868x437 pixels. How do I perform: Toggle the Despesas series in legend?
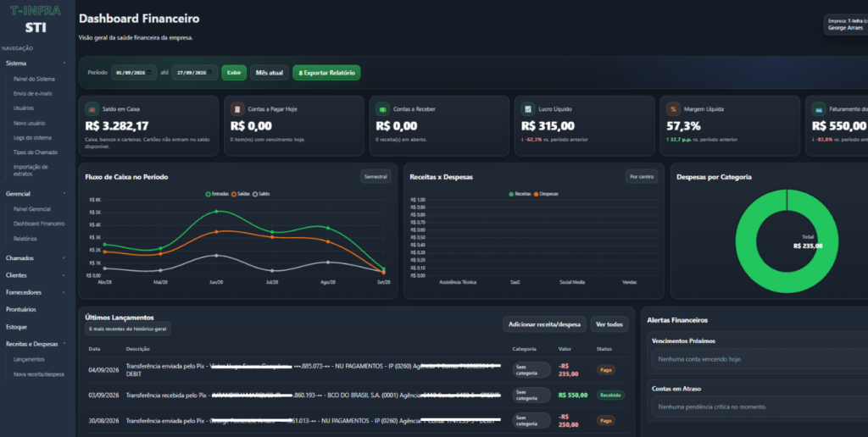pos(546,194)
